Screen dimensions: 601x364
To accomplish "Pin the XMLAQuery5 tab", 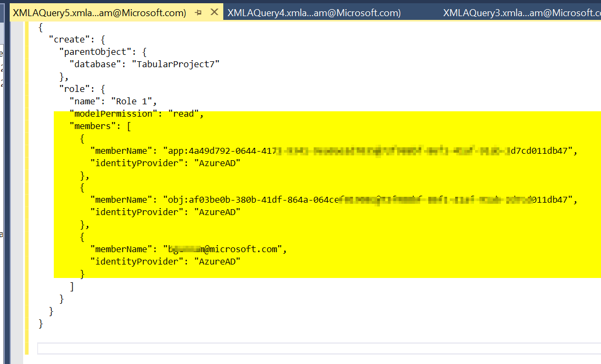I will [x=199, y=12].
